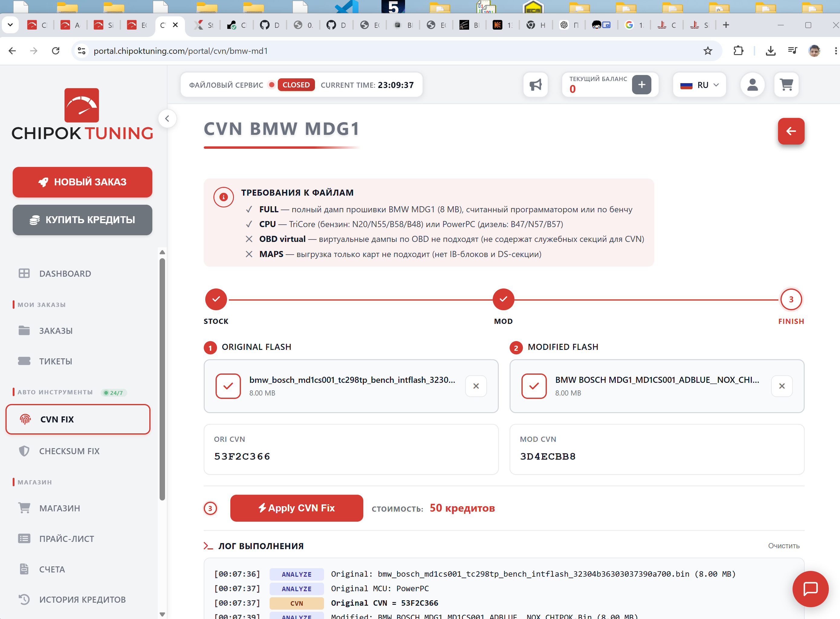
Task: Click the red back arrow button
Action: (x=791, y=131)
